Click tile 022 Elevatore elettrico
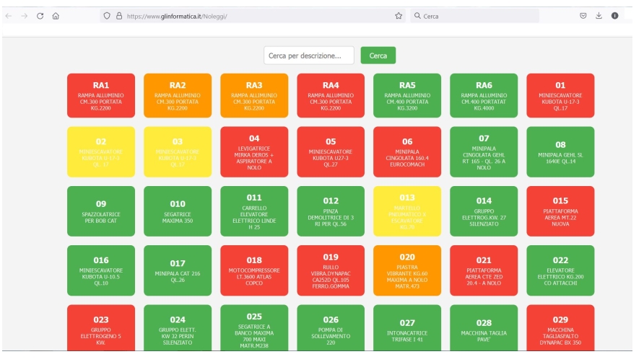Screen dimensions: 644x362 560,270
